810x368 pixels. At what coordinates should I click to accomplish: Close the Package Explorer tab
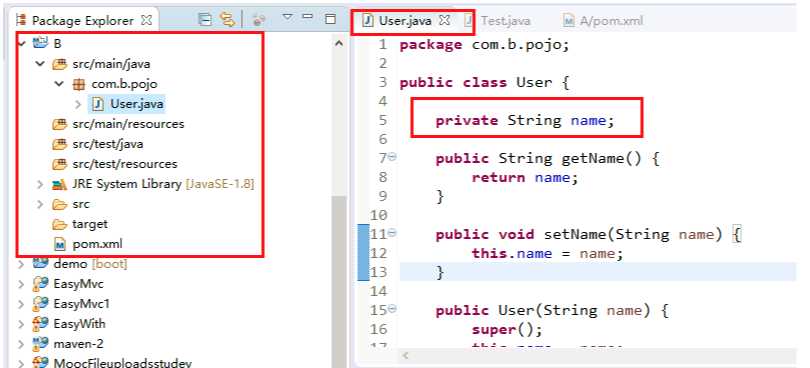click(x=147, y=20)
